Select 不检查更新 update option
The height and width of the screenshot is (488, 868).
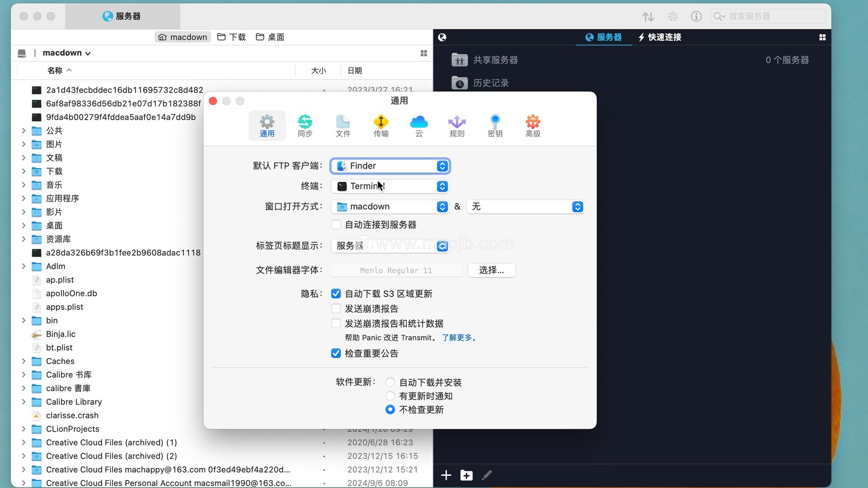pyautogui.click(x=390, y=409)
